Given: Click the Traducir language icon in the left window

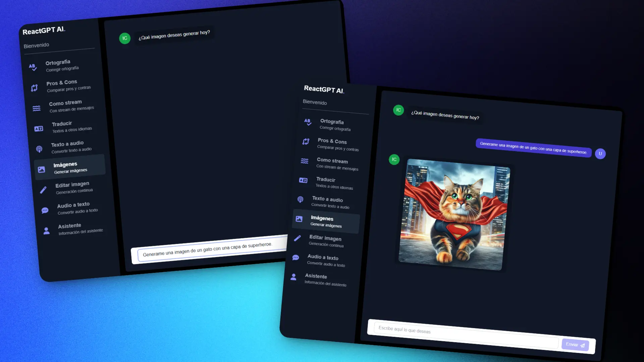Looking at the screenshot, I should (x=39, y=129).
